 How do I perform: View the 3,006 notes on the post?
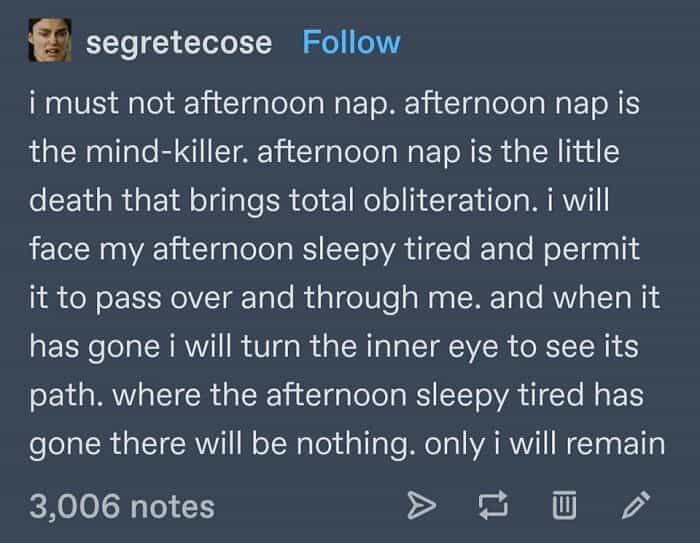pyautogui.click(x=122, y=505)
